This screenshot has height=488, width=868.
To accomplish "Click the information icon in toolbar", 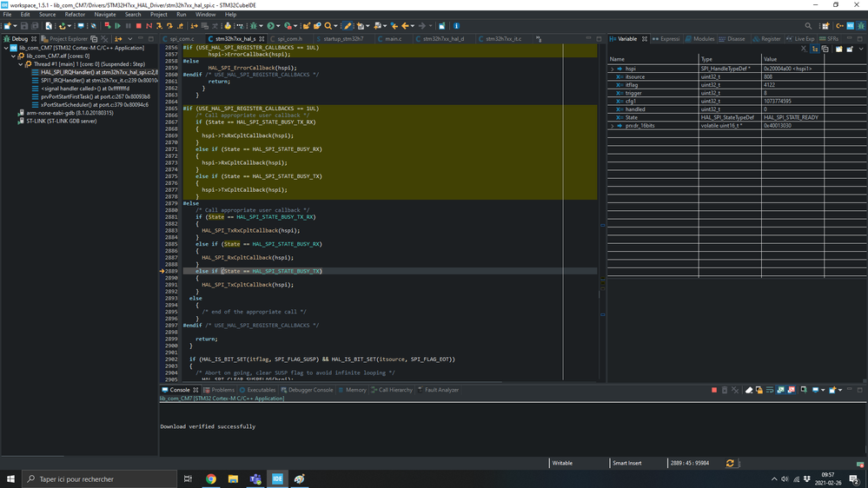I will coord(457,26).
